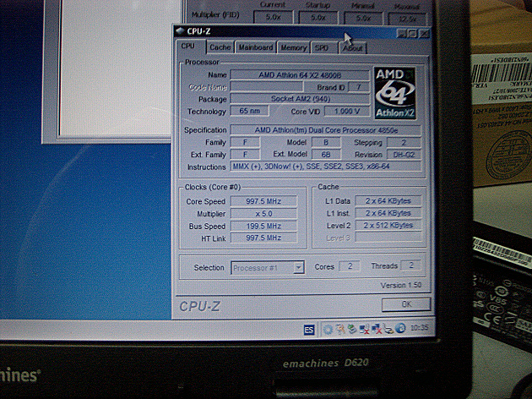Click the Stepping value 2

click(404, 142)
